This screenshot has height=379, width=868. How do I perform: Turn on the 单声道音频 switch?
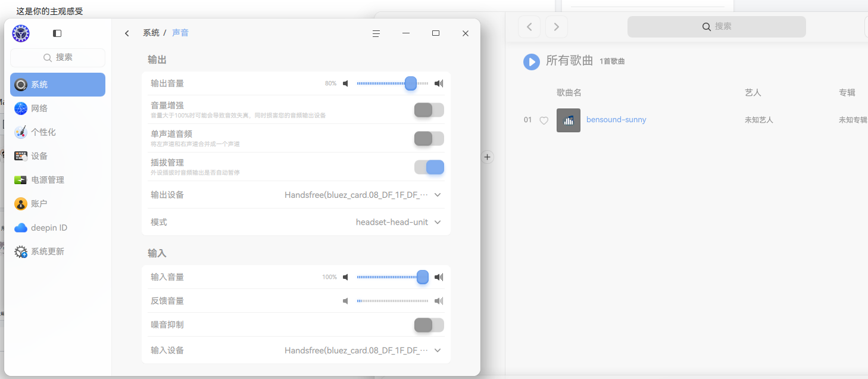[429, 139]
